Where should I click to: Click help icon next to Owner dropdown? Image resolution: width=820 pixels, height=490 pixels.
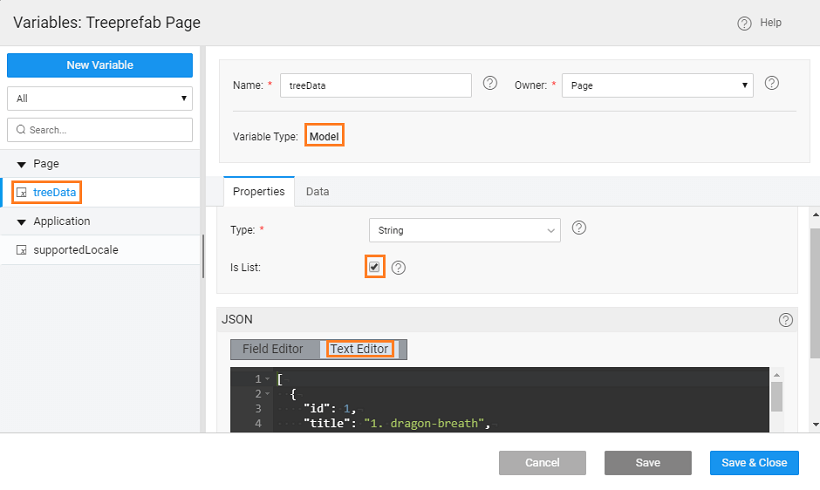click(x=772, y=84)
